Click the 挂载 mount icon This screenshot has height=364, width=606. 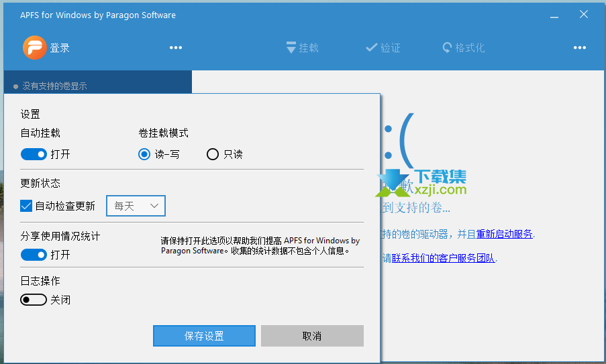[291, 48]
